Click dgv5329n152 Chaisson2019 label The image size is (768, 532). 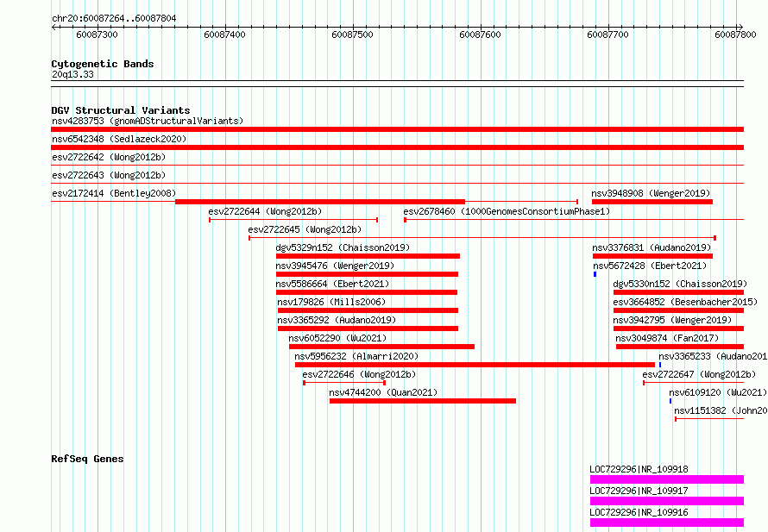click(x=343, y=247)
